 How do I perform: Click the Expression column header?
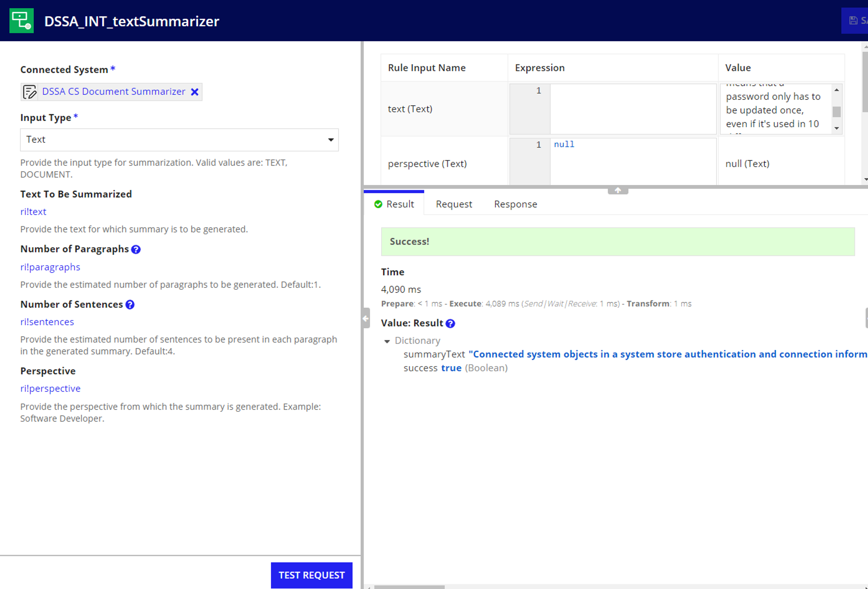coord(540,68)
